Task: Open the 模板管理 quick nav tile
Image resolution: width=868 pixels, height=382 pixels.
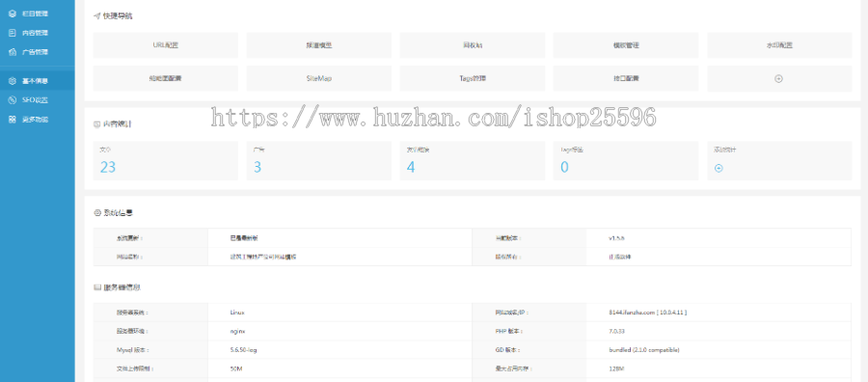Action: (x=626, y=45)
